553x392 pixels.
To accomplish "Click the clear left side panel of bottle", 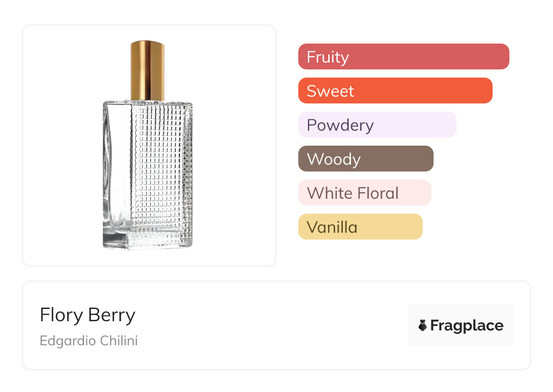I will click(117, 168).
